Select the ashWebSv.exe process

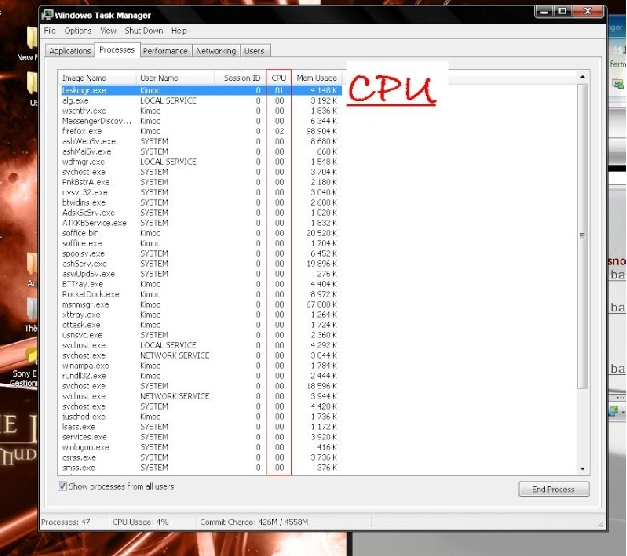pyautogui.click(x=200, y=141)
